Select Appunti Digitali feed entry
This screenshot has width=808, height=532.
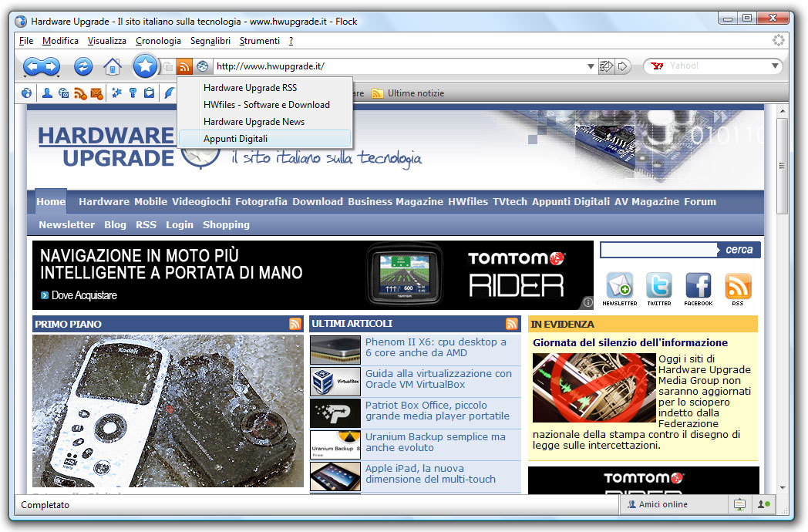(x=265, y=139)
